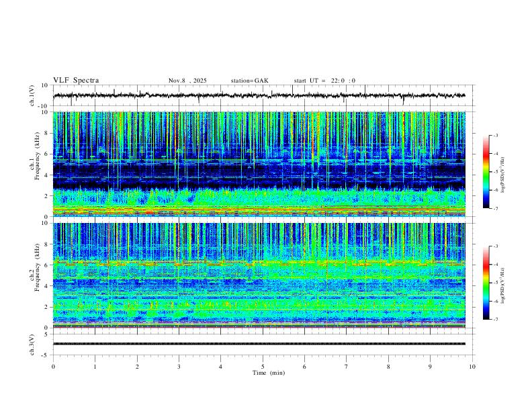
Task: Click the "ch.3(V)" axis label
Action: (x=32, y=345)
